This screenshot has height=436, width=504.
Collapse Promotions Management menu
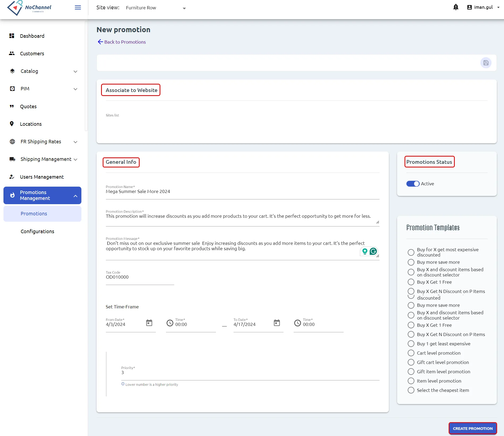click(75, 196)
